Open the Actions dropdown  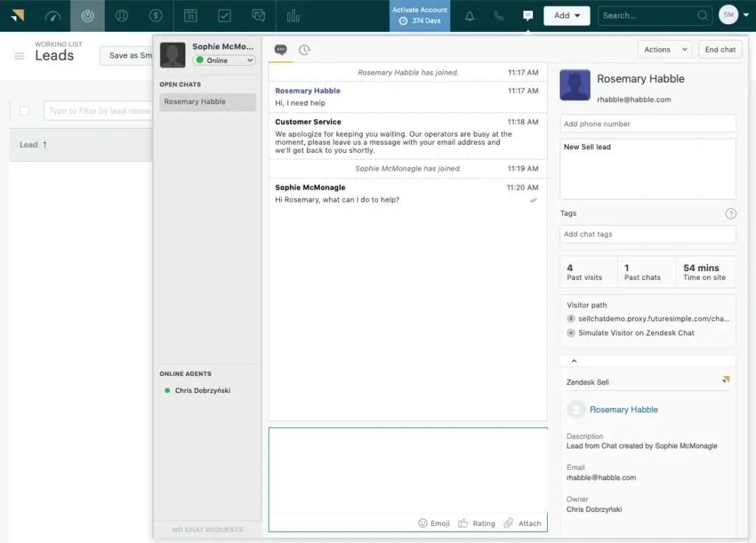click(x=665, y=49)
